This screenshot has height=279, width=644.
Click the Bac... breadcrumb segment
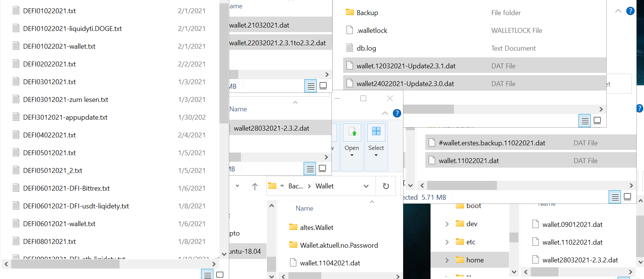(296, 186)
